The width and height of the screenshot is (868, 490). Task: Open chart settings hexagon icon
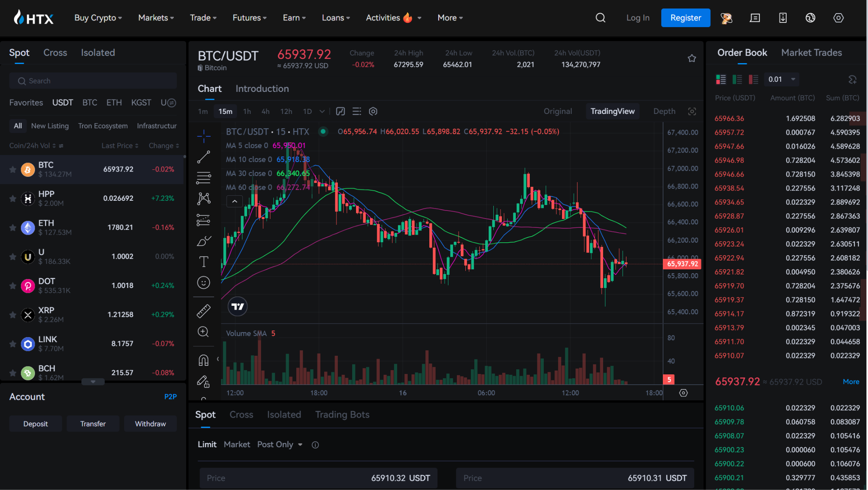point(373,111)
